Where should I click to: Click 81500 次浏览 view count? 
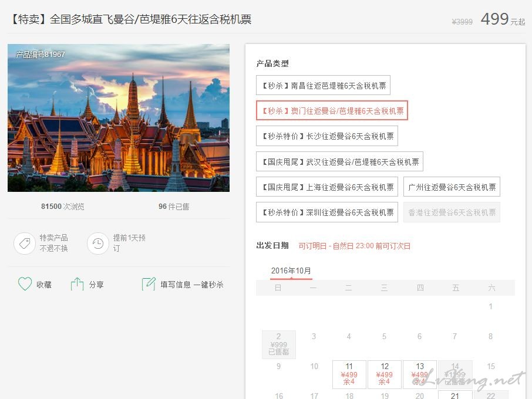point(63,207)
